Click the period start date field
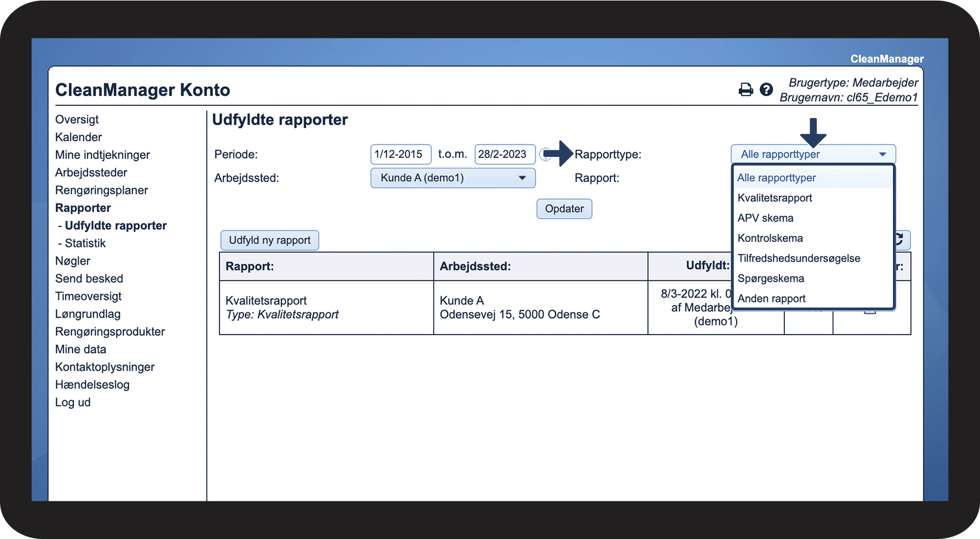The width and height of the screenshot is (980, 539). point(400,154)
